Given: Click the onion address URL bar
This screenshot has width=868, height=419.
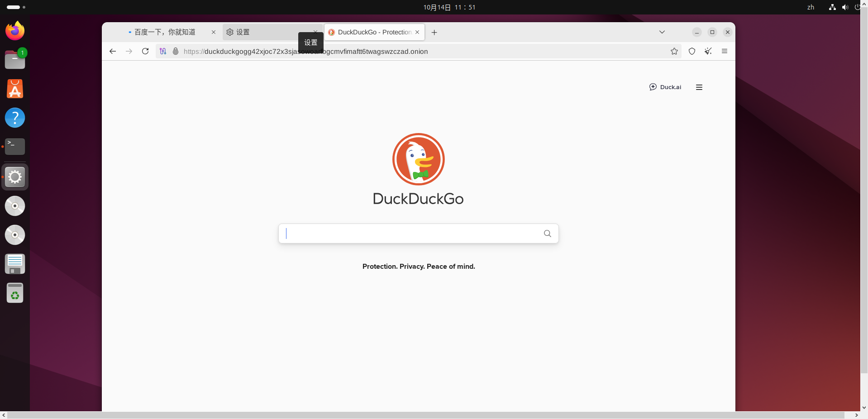Looking at the screenshot, I should (419, 51).
